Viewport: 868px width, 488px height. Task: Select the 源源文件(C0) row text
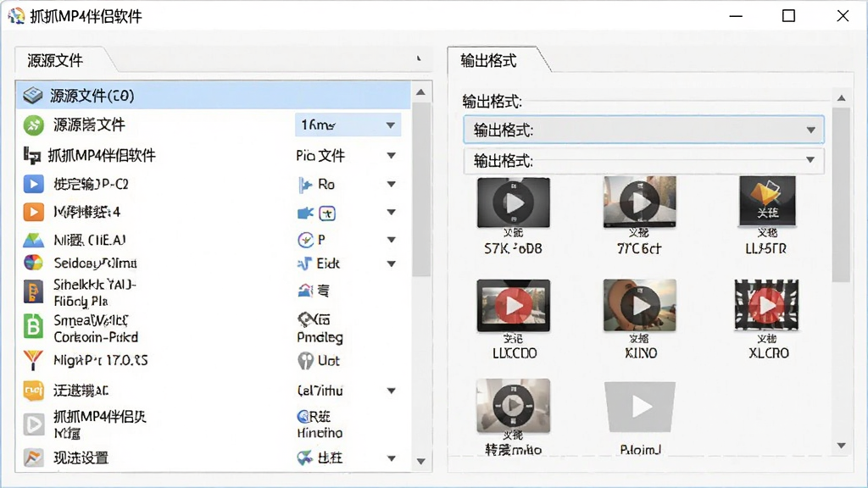coord(92,96)
